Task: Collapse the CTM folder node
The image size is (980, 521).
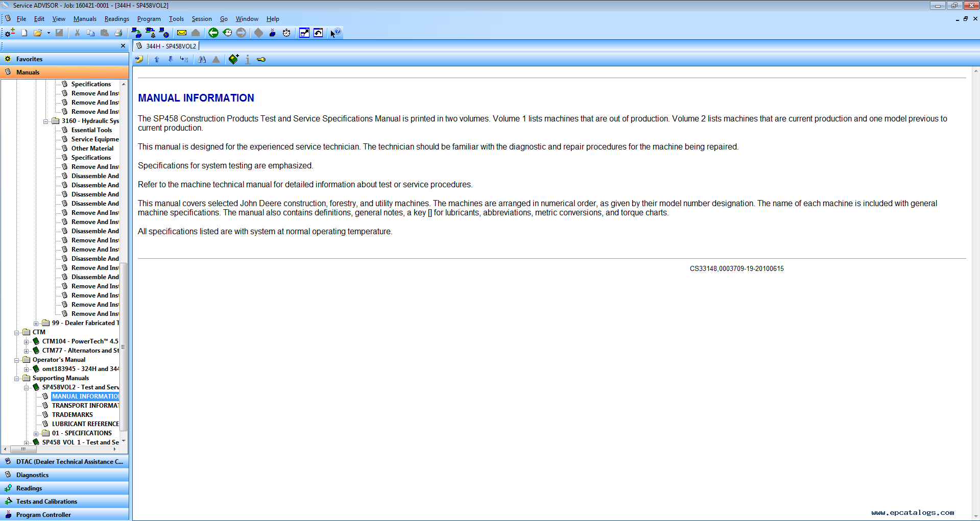Action: (x=17, y=333)
